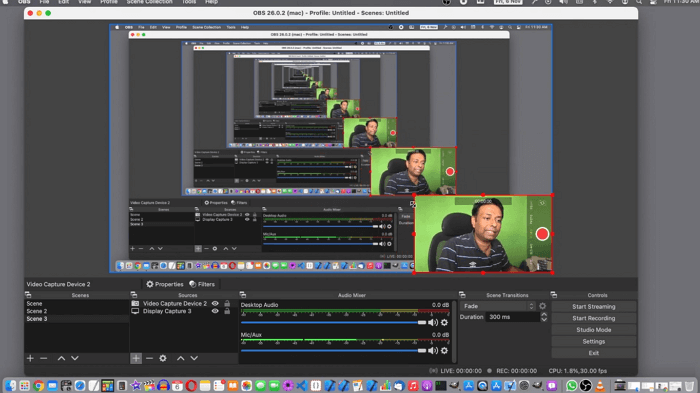
Task: Open Launchpad from the Dock
Action: coord(25,385)
